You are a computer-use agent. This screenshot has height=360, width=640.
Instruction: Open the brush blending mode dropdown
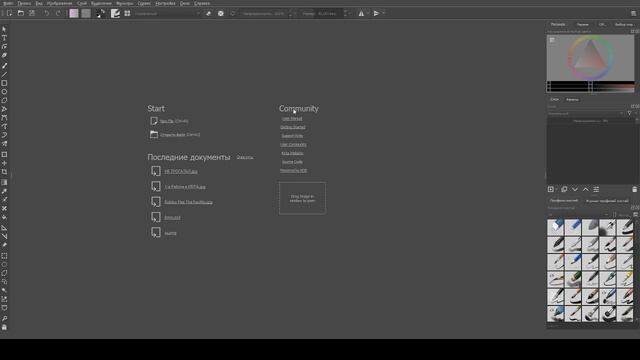(x=167, y=13)
